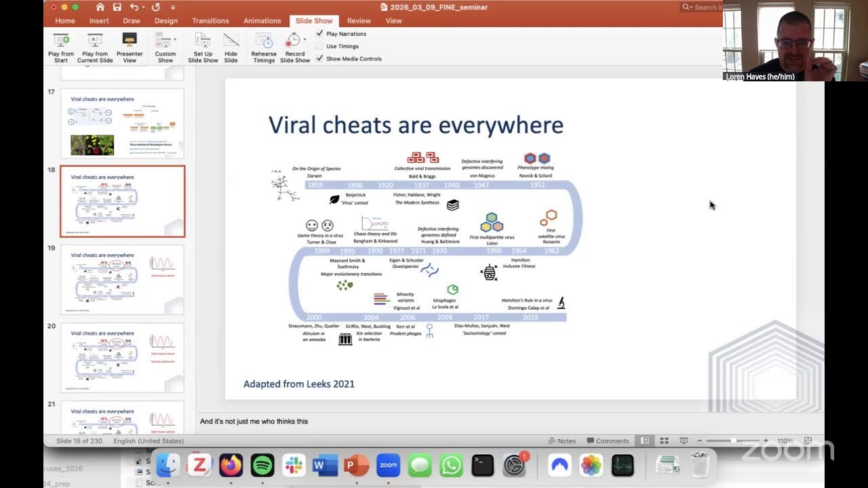
Task: Open Zoom from the Dock
Action: (389, 465)
